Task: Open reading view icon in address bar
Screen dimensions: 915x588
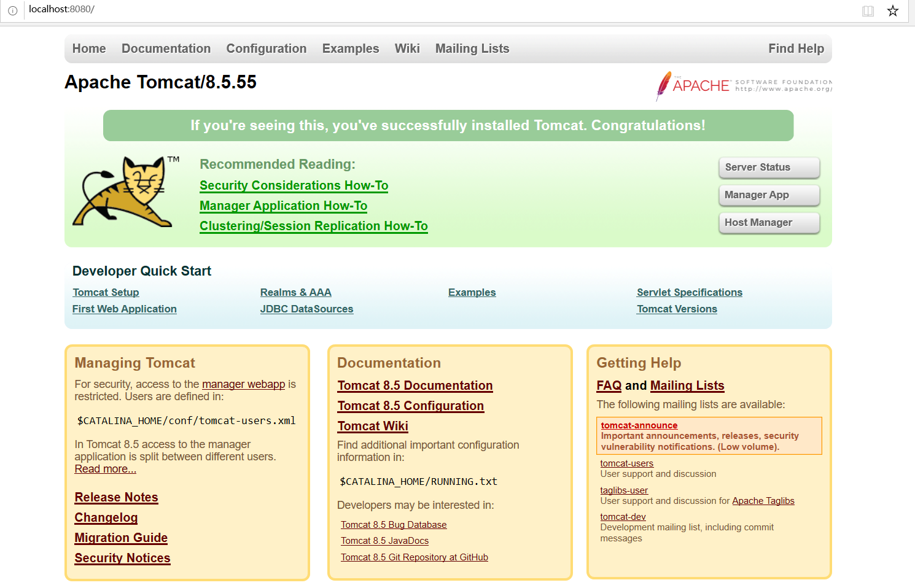Action: coord(868,10)
